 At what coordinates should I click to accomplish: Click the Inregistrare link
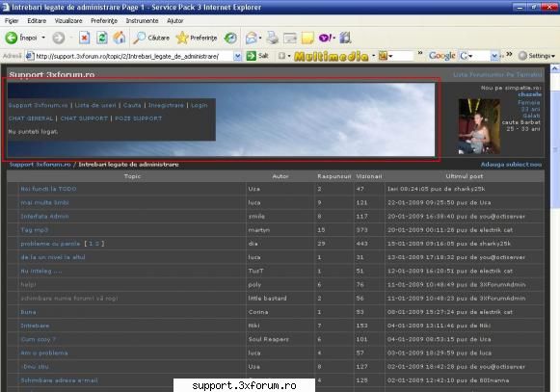[166, 105]
